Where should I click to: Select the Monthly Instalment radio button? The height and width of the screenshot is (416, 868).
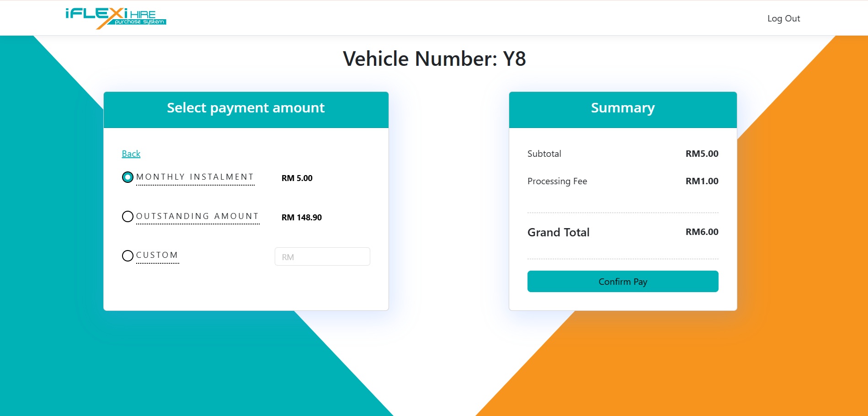(x=128, y=177)
